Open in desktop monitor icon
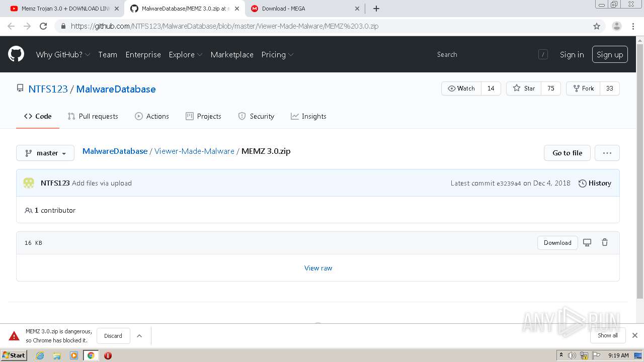The width and height of the screenshot is (644, 362). pos(587,242)
